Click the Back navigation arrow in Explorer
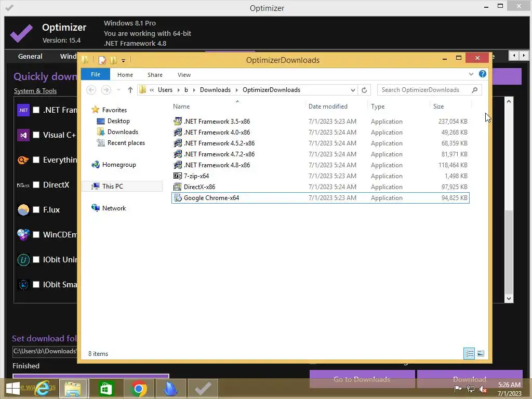This screenshot has width=532, height=399. 91,90
